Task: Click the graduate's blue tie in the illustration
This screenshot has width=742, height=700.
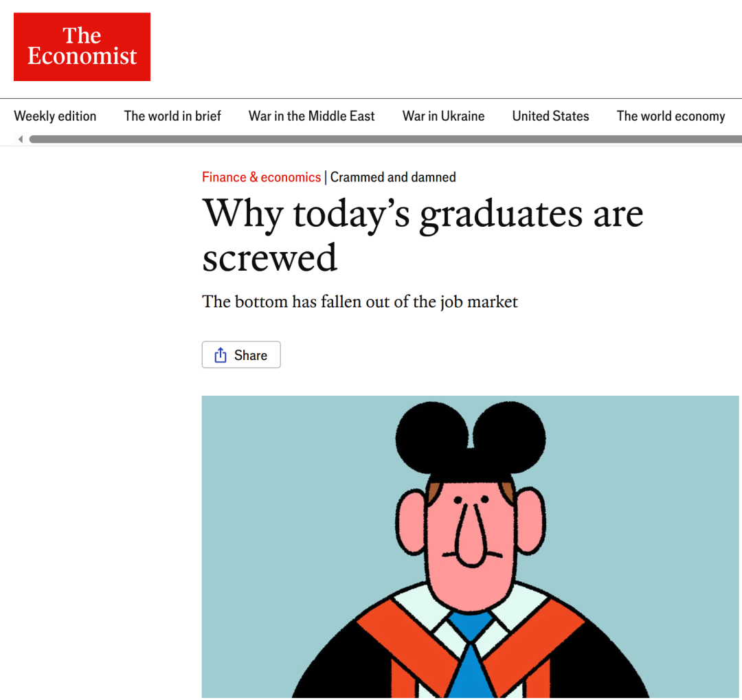Action: coord(471,659)
